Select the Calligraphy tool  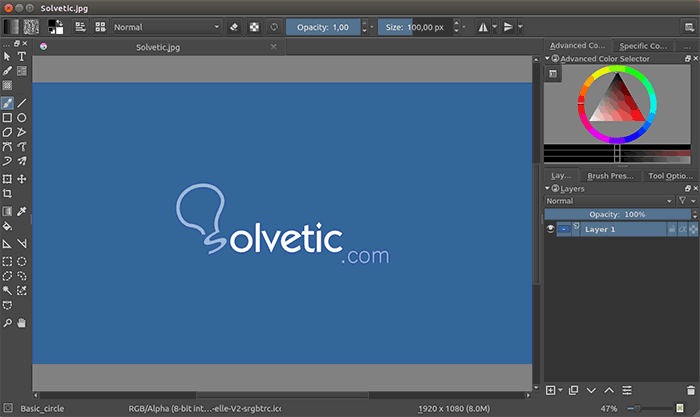[7, 71]
